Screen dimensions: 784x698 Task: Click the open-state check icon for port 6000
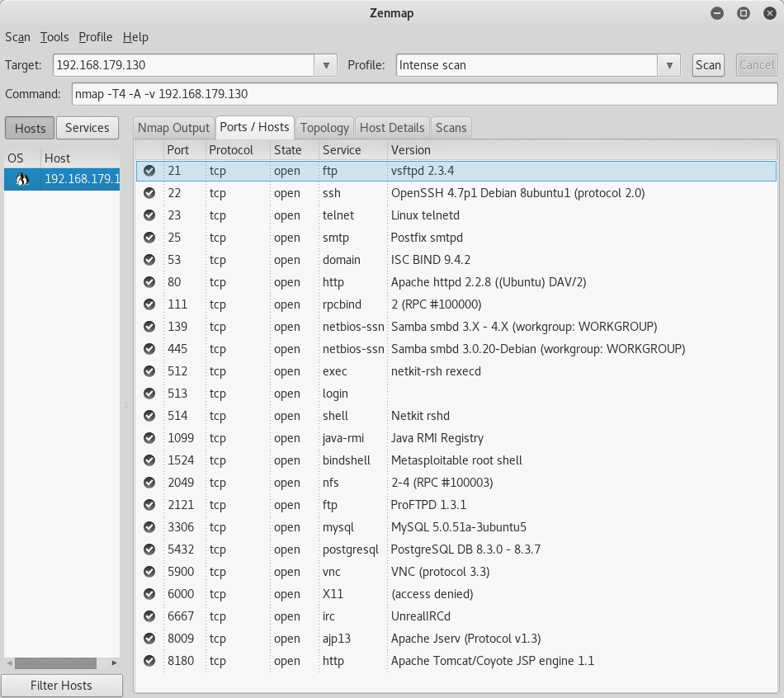[149, 593]
